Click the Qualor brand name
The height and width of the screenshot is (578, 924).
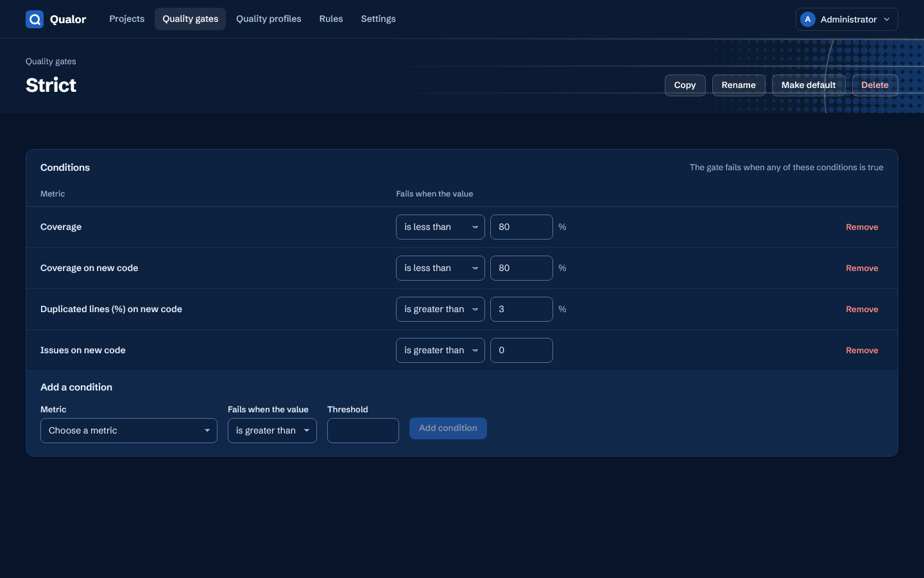(68, 19)
